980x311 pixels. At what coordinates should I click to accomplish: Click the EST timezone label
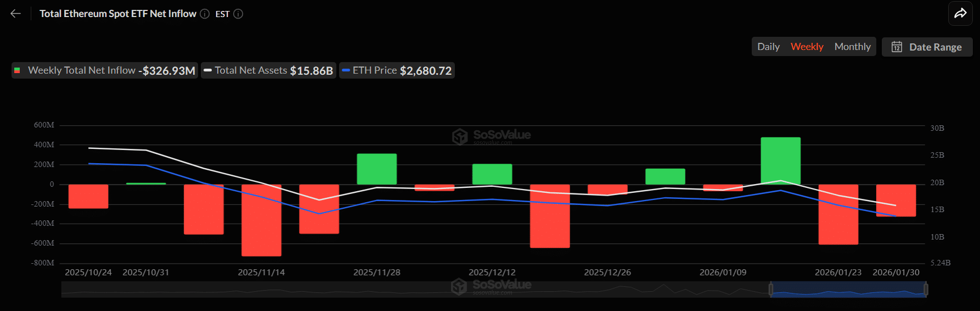tap(222, 14)
